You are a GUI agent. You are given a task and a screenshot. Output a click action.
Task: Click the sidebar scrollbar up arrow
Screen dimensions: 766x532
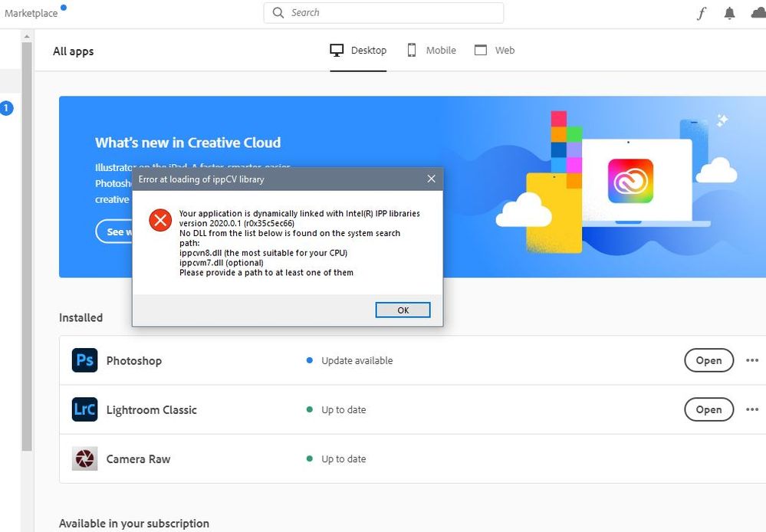[26, 36]
